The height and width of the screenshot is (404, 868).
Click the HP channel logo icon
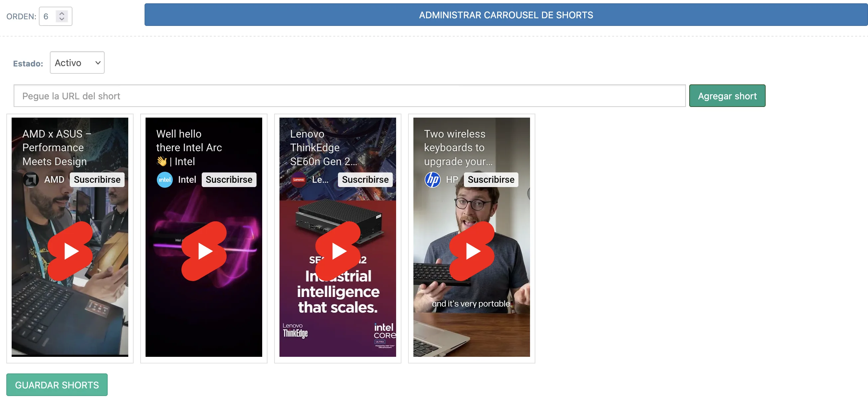(432, 180)
